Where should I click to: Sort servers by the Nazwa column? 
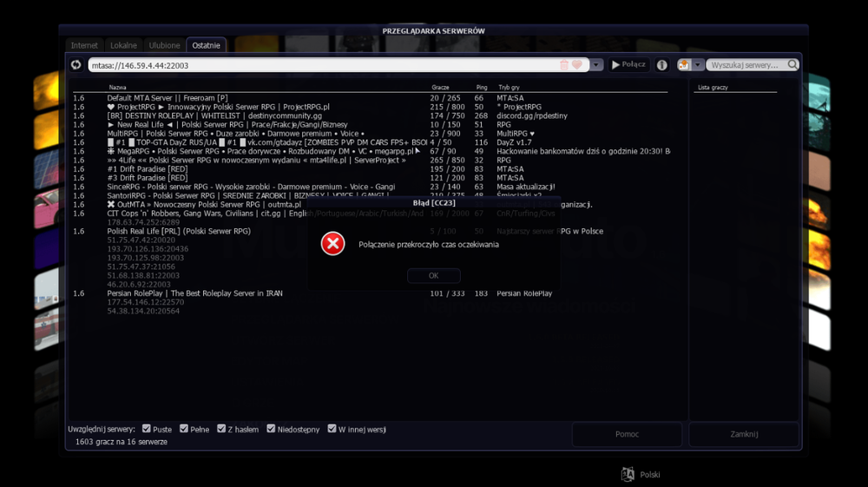(x=117, y=88)
